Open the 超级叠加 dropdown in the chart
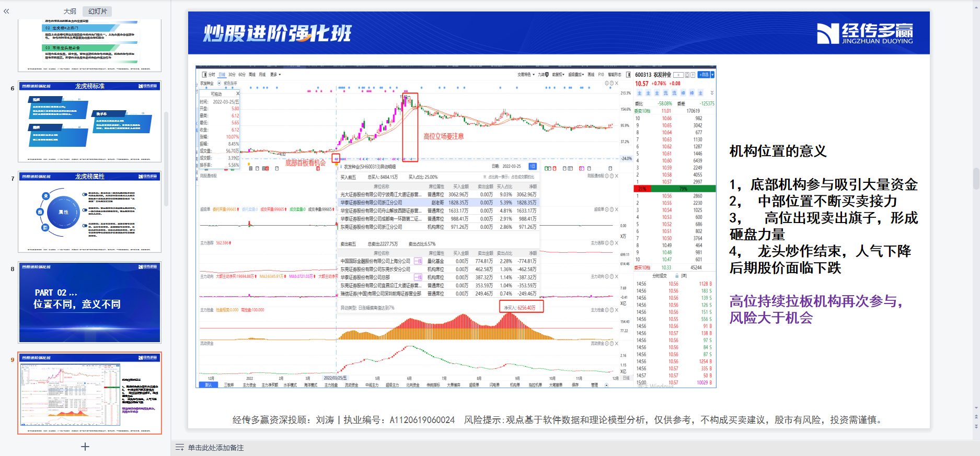980x456 pixels. tap(577, 75)
